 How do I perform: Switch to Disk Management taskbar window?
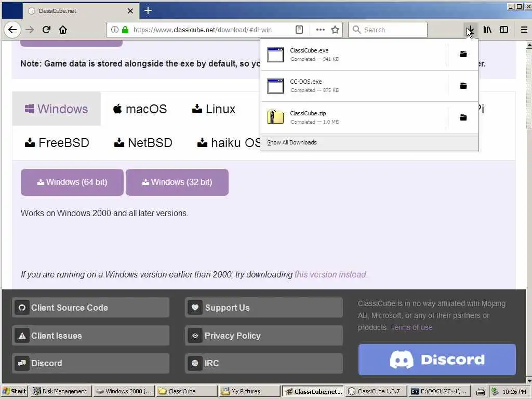60,391
